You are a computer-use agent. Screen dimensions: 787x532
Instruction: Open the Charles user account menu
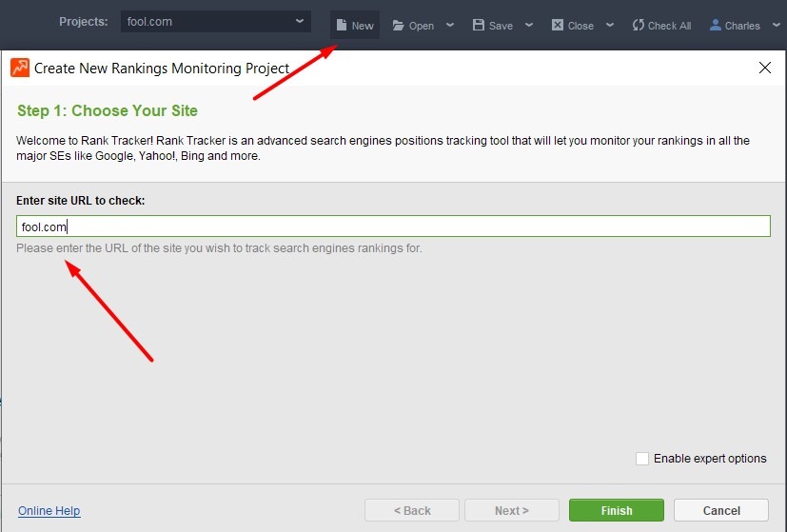point(735,25)
